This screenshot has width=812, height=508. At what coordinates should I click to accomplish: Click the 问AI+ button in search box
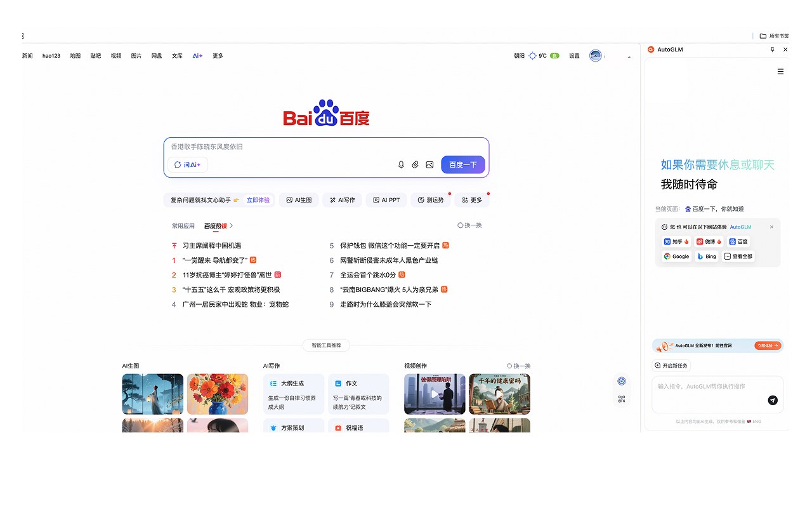click(188, 164)
